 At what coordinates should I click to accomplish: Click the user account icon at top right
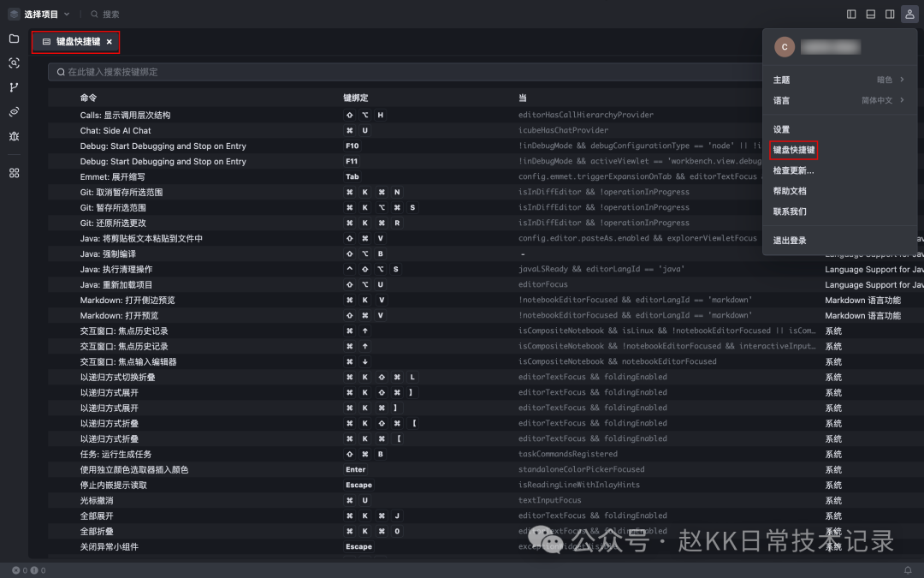pos(909,14)
